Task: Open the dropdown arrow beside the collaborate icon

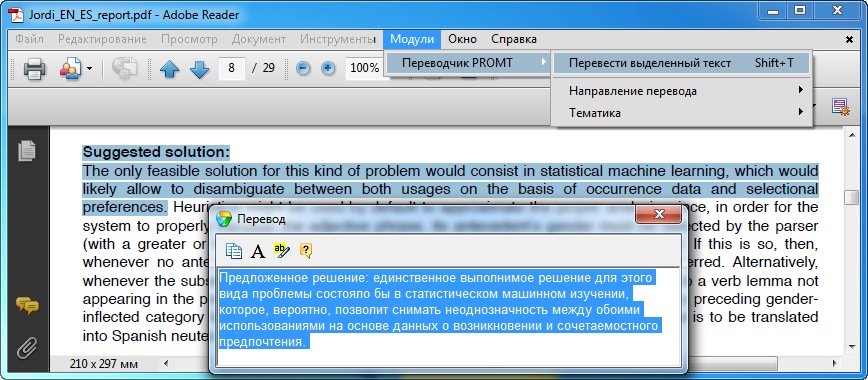Action: point(89,69)
